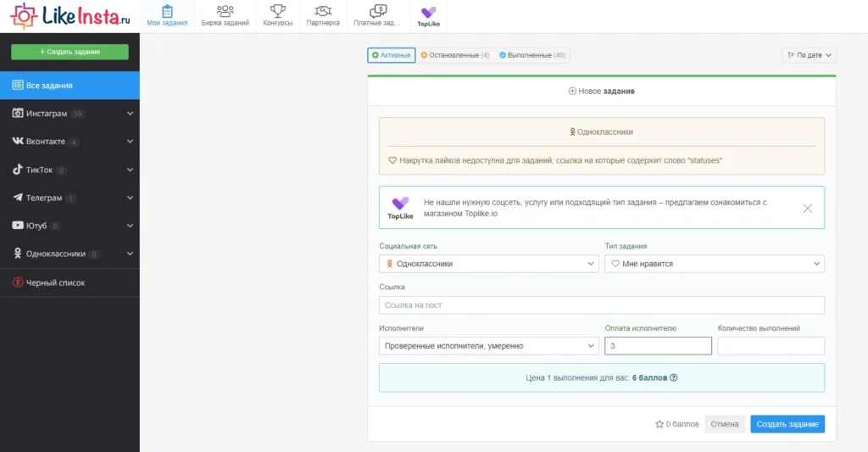Show Выполненные (40) tasks filter

(x=532, y=55)
